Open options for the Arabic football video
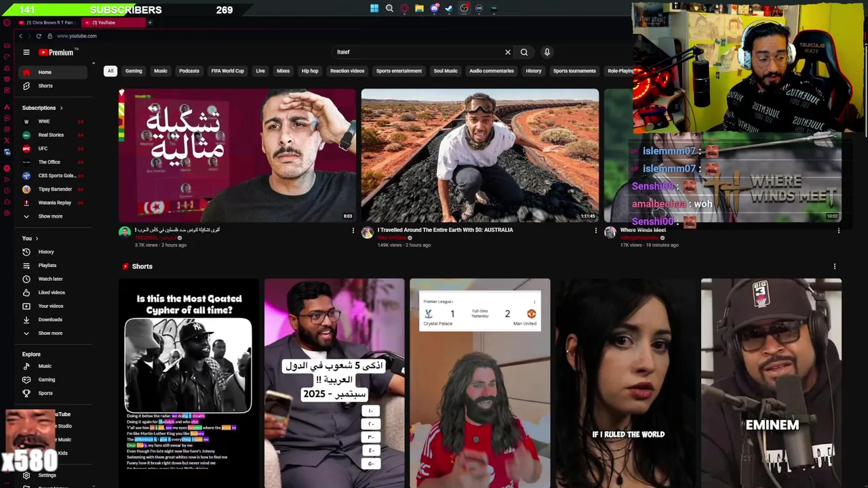868x488 pixels. 353,230
